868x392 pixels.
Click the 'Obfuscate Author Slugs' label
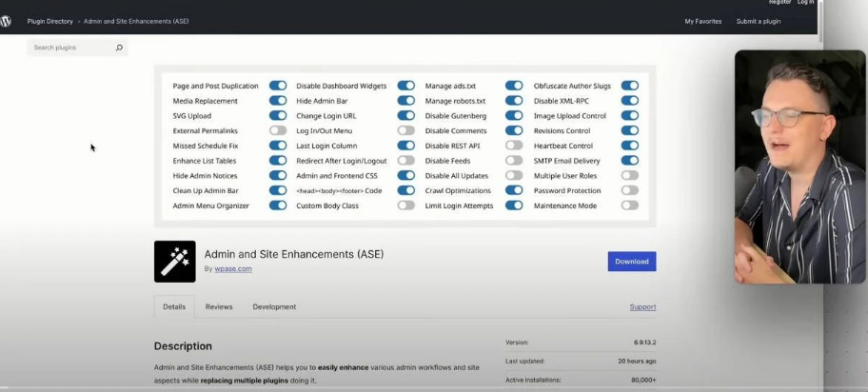[572, 86]
